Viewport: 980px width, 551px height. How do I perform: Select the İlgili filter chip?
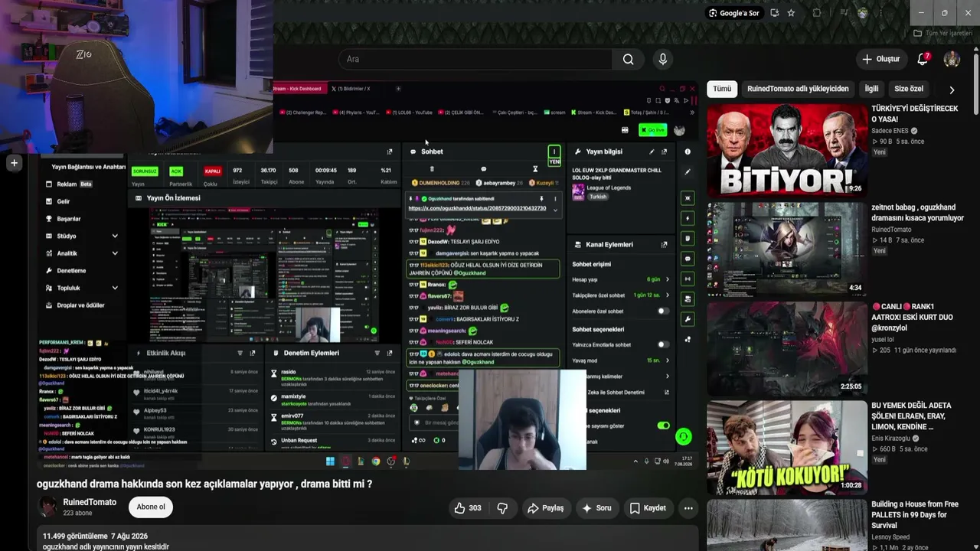point(871,89)
